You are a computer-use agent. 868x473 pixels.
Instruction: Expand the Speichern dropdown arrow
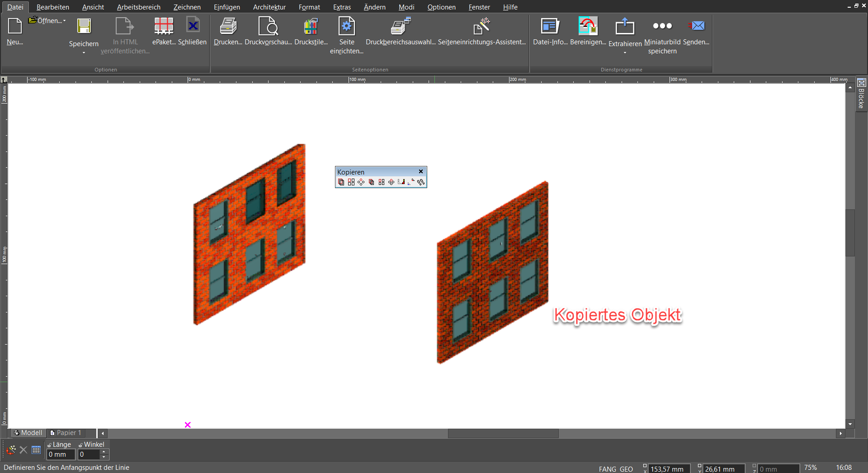[x=84, y=53]
